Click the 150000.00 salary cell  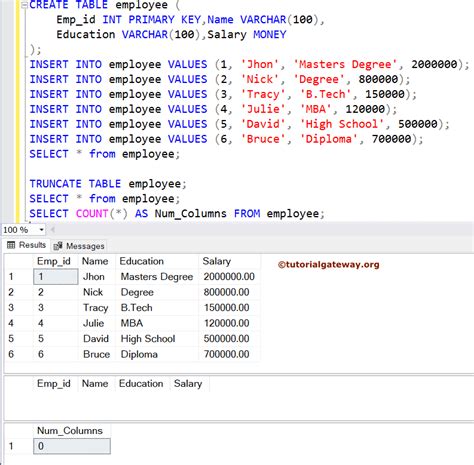[229, 307]
